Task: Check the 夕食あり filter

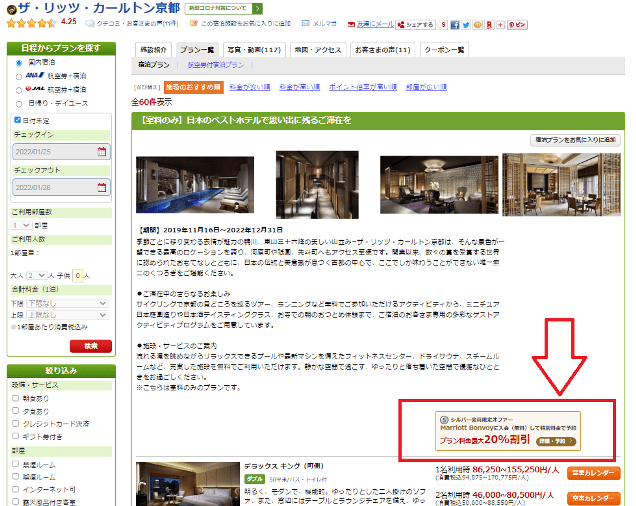Action: [x=15, y=411]
